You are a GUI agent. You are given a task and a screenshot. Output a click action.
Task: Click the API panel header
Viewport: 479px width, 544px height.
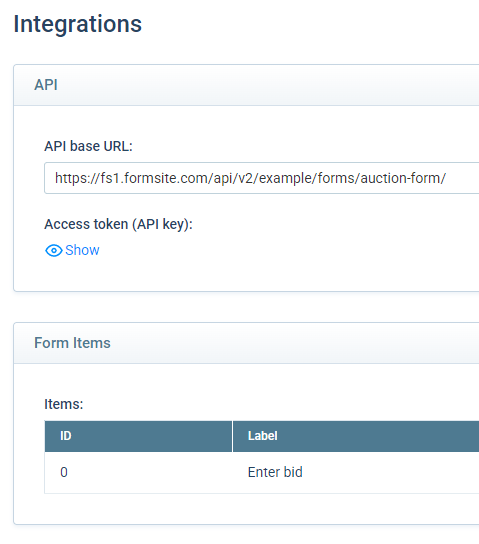coord(246,85)
